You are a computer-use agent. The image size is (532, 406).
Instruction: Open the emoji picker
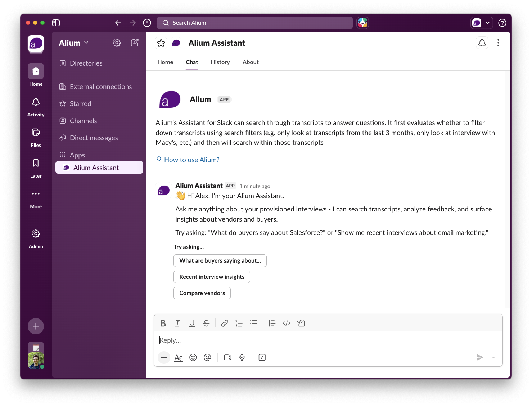click(193, 357)
